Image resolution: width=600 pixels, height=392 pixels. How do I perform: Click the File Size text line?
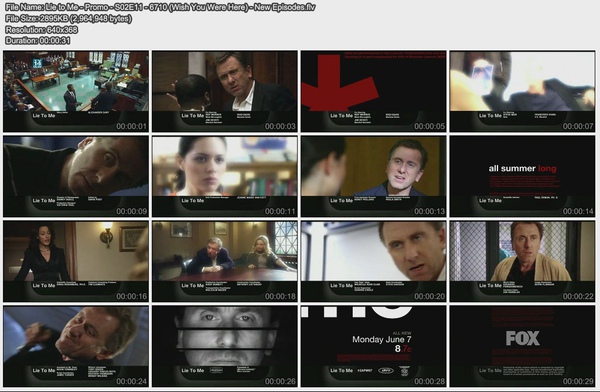click(x=68, y=18)
